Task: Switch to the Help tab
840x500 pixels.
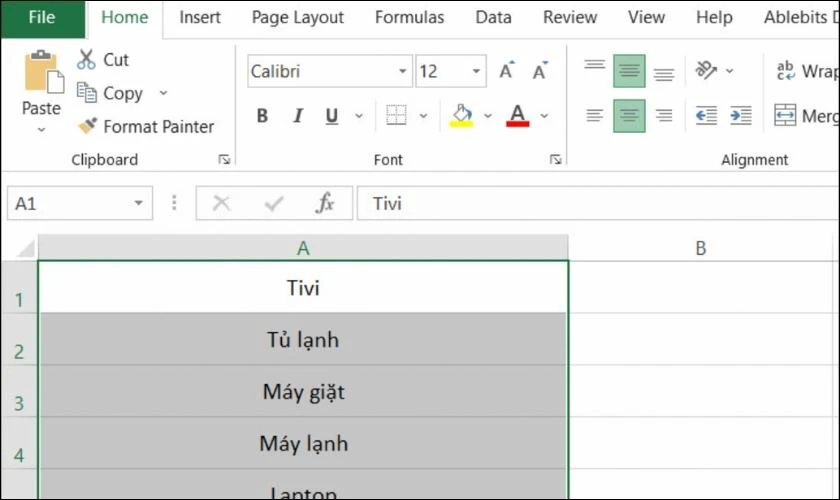Action: click(714, 17)
